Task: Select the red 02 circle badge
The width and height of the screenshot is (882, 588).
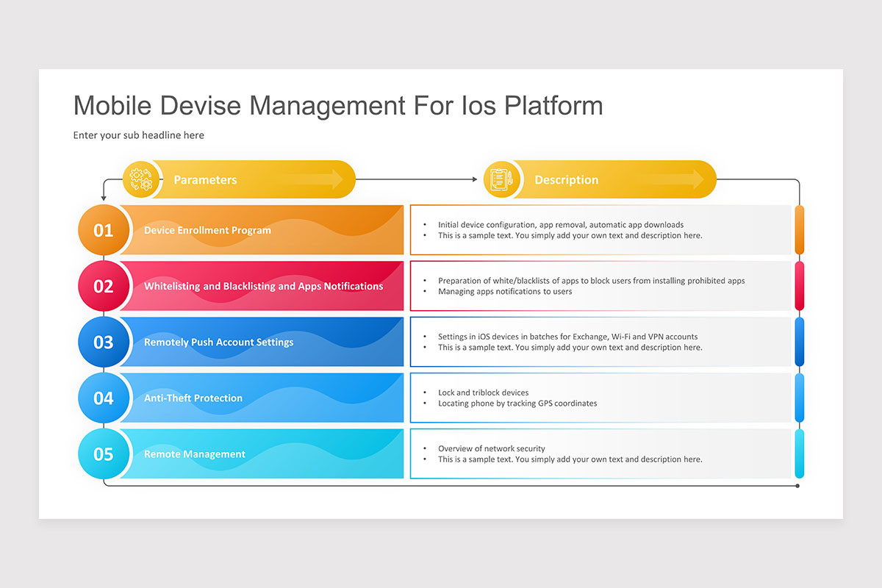Action: [104, 286]
